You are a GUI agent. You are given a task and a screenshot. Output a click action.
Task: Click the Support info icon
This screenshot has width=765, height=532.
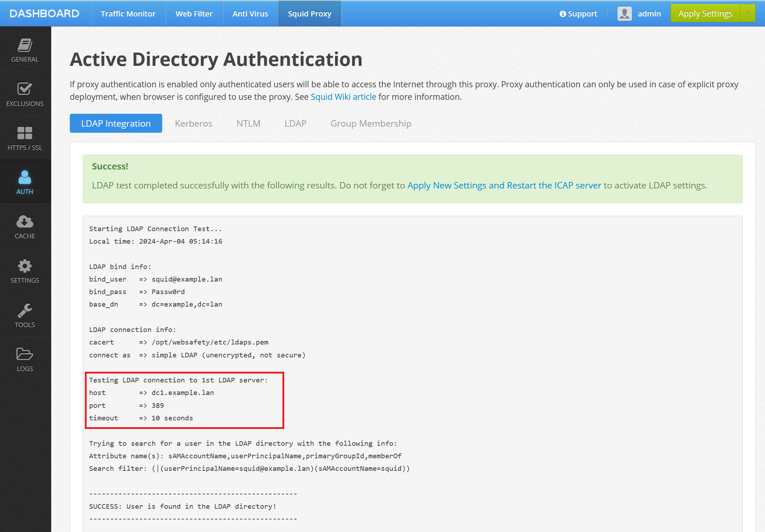[x=563, y=14]
